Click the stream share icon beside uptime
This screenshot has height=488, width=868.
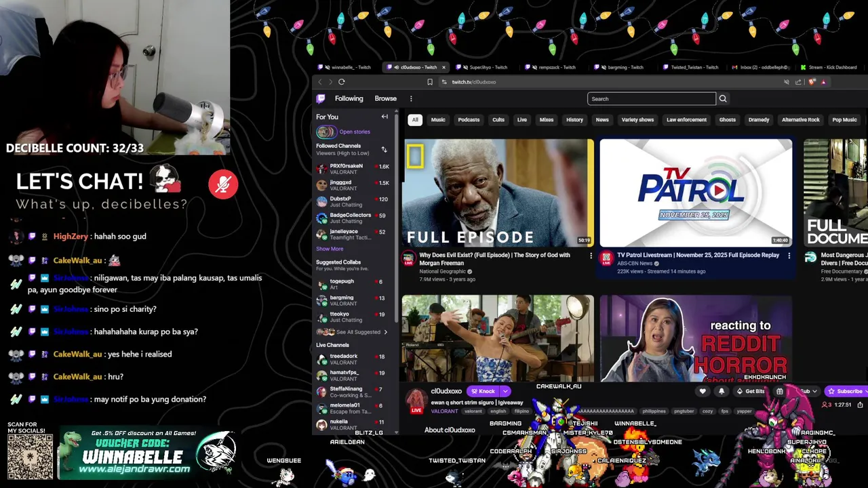tap(860, 405)
